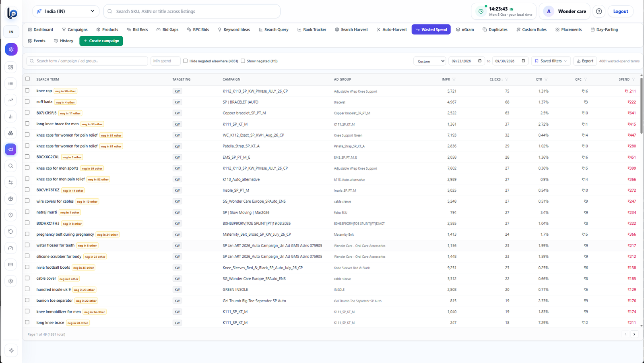
Task: Open the list icon in the sidebar
Action: point(11,83)
